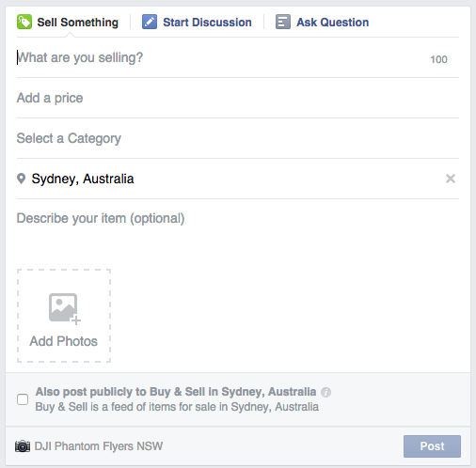Switch to the Start Discussion tab
Image resolution: width=476 pixels, height=468 pixels.
coord(207,23)
